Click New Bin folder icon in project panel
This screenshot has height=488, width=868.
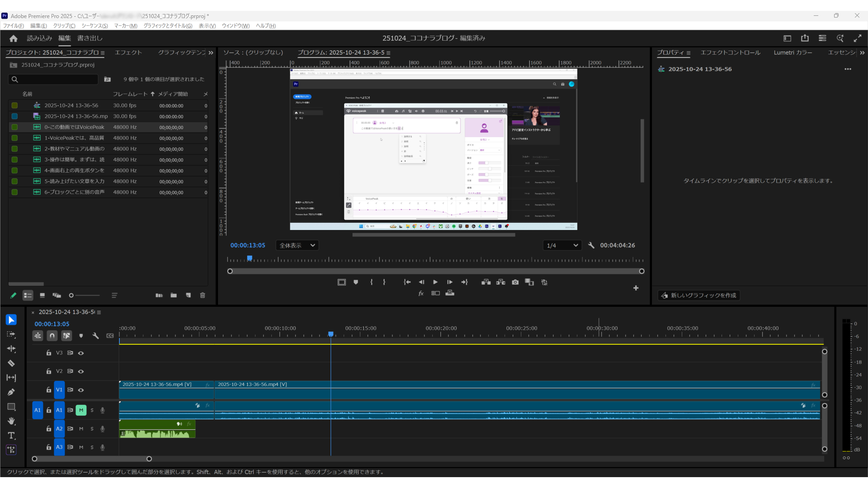(x=174, y=295)
